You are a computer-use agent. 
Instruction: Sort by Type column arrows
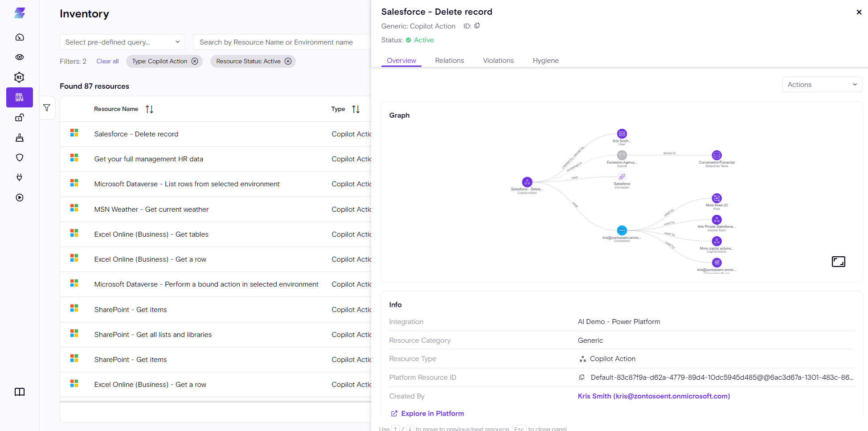[356, 109]
